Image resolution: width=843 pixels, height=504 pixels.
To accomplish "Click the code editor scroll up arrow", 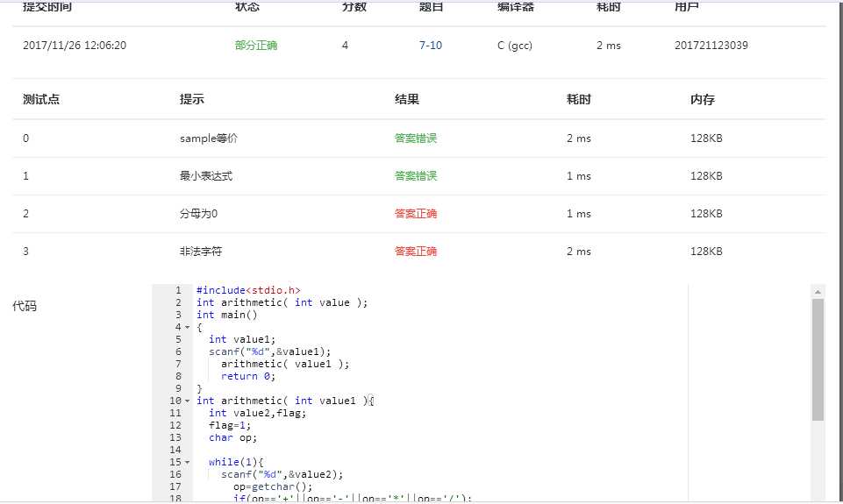I will [x=818, y=291].
